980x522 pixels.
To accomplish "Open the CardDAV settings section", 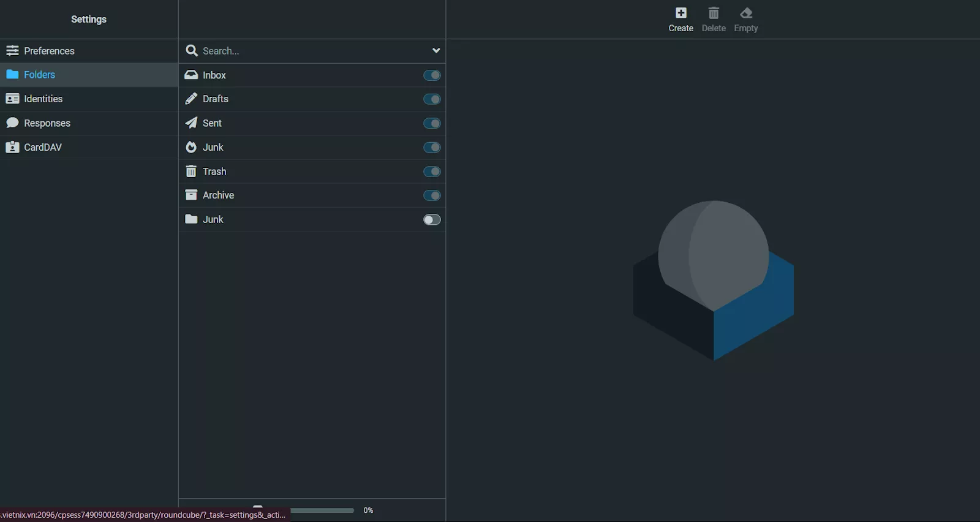I will (x=89, y=147).
